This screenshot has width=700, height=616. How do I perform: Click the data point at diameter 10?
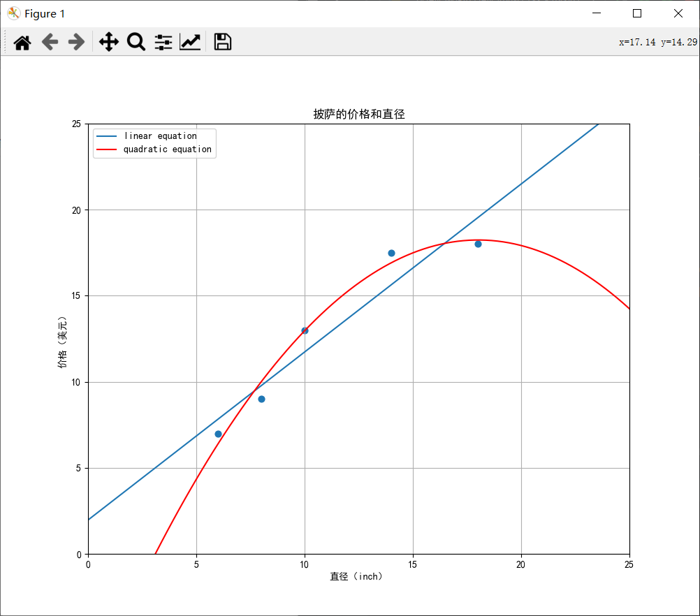click(305, 331)
